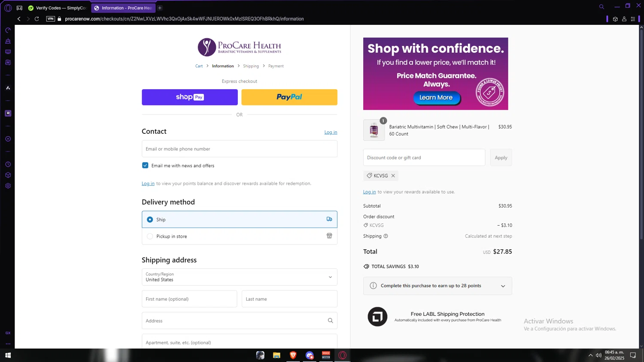644x362 pixels.
Task: Focus Discount code or gift card field
Action: click(424, 157)
